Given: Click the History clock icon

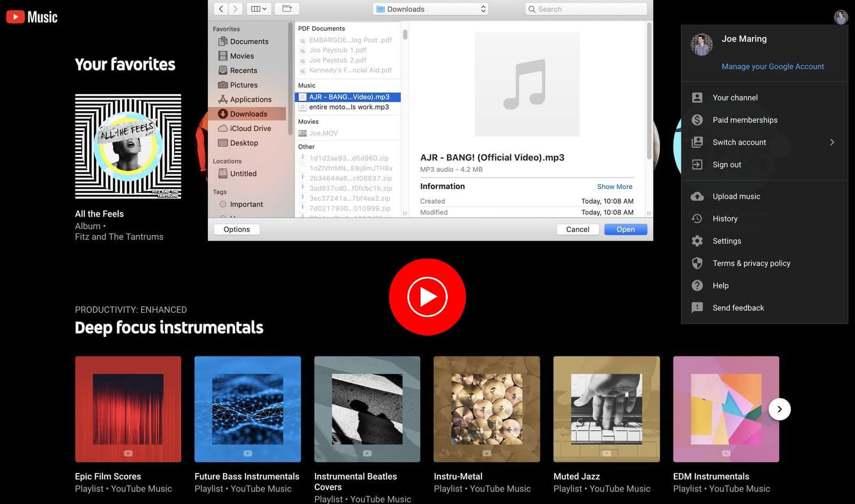Looking at the screenshot, I should coord(697,219).
